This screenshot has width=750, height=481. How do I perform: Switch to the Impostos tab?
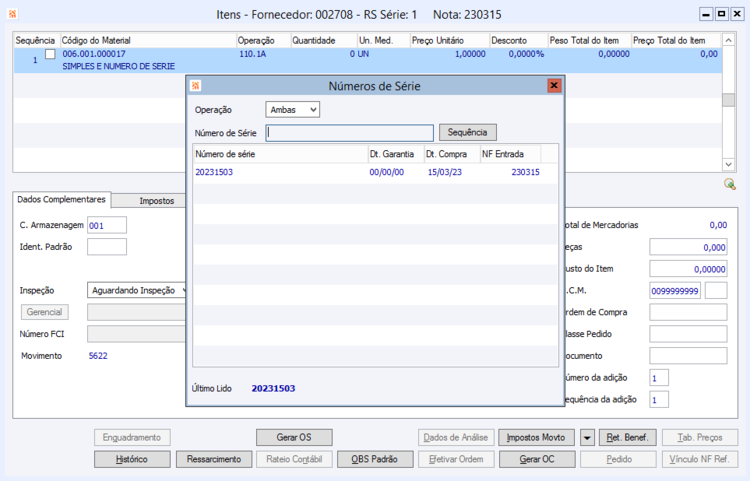point(156,201)
